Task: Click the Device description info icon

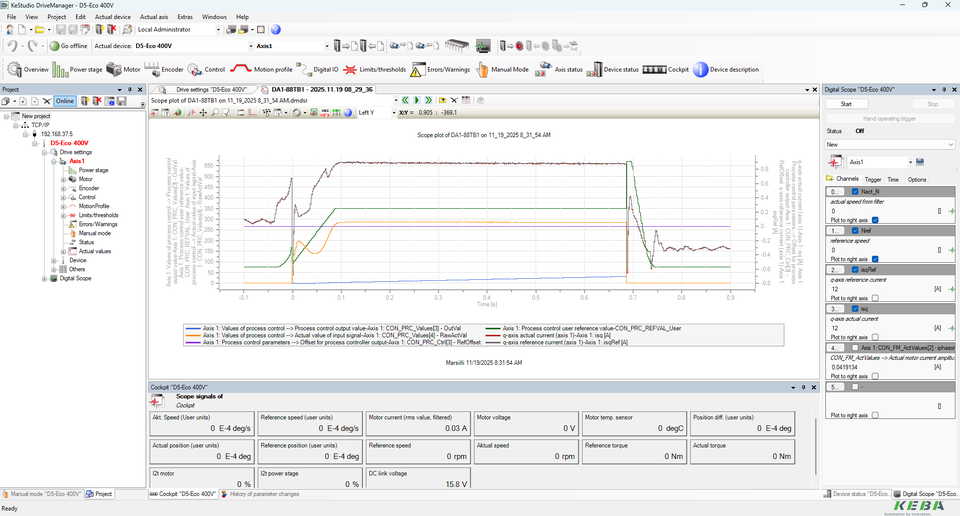Action: click(701, 70)
